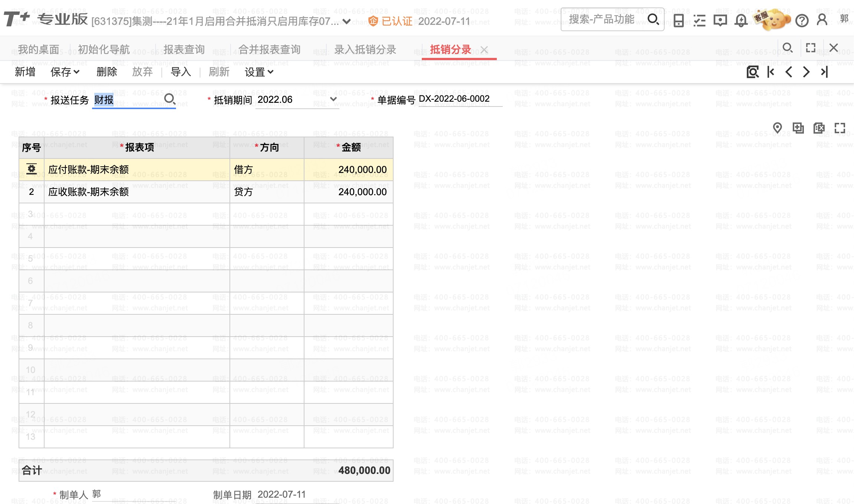Switch to 初始化导航 tab
This screenshot has width=854, height=504.
pyautogui.click(x=104, y=49)
